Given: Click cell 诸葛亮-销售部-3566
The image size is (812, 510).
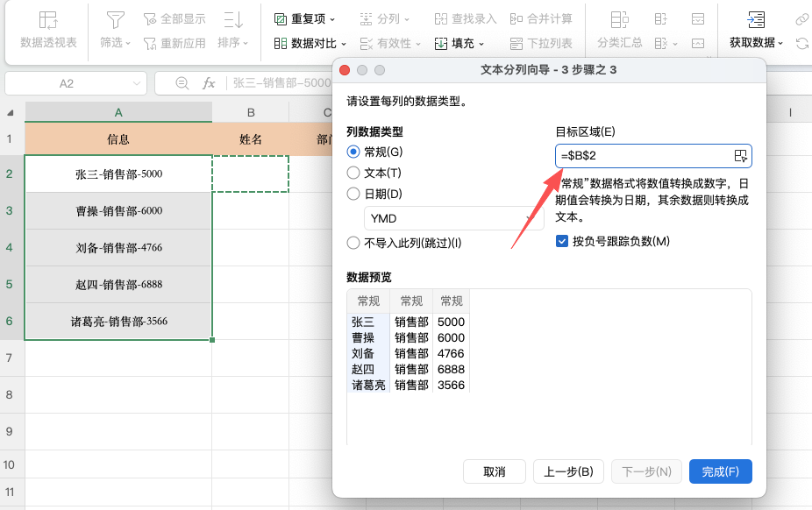Looking at the screenshot, I should click(118, 321).
